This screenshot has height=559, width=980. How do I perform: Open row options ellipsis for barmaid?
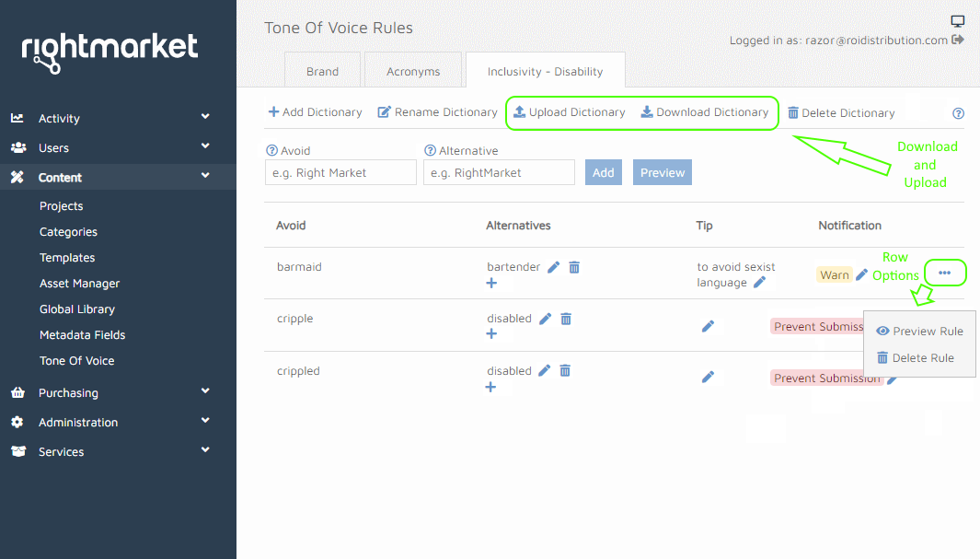tap(944, 274)
